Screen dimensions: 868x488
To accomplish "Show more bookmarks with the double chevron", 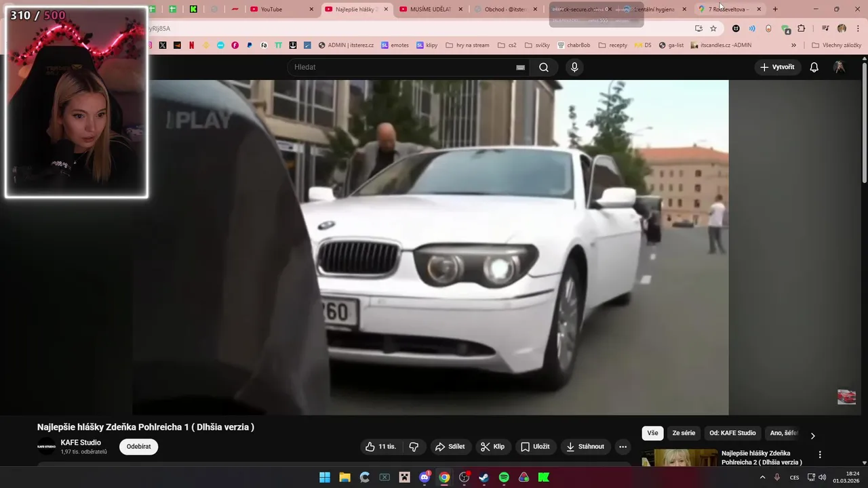I will 793,45.
